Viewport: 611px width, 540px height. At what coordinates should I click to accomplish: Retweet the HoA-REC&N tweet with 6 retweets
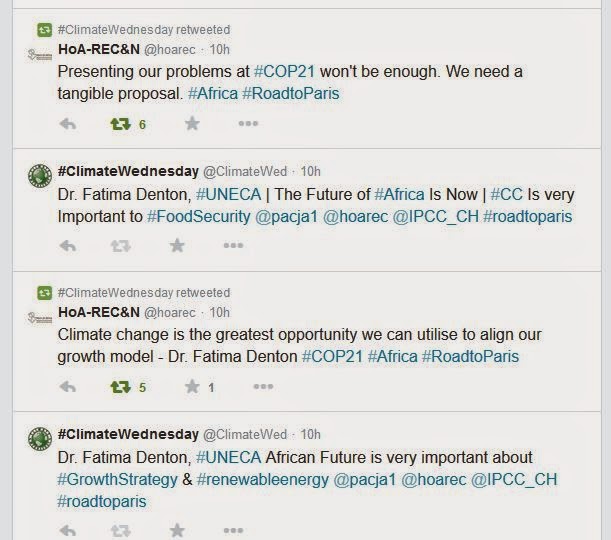point(121,124)
